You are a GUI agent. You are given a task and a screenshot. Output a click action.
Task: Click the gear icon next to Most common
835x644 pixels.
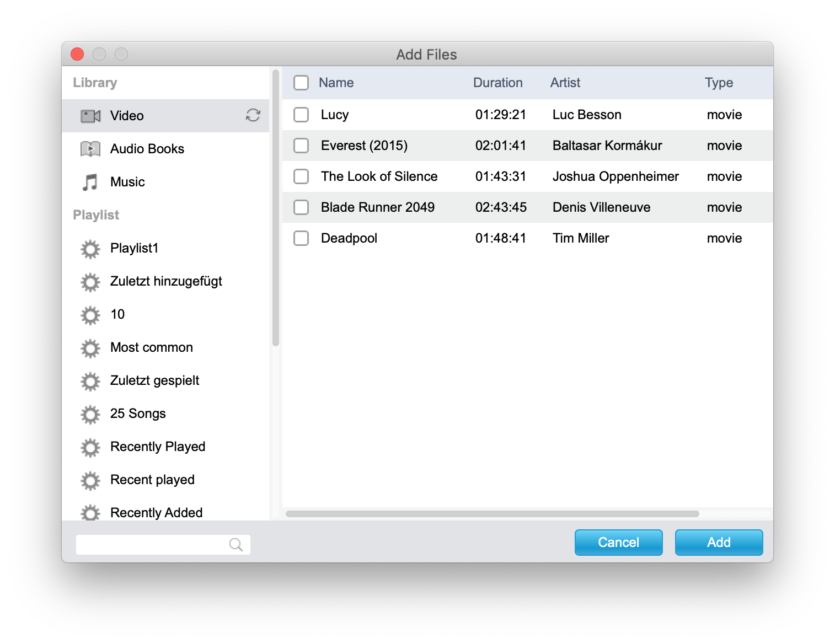[90, 348]
